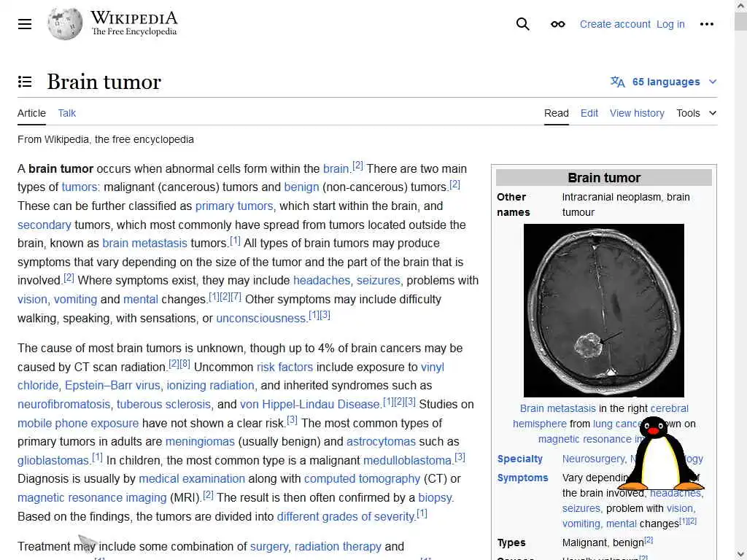Viewport: 747px width, 560px height.
Task: Open the brain metastasis link in paragraph
Action: 145,244
